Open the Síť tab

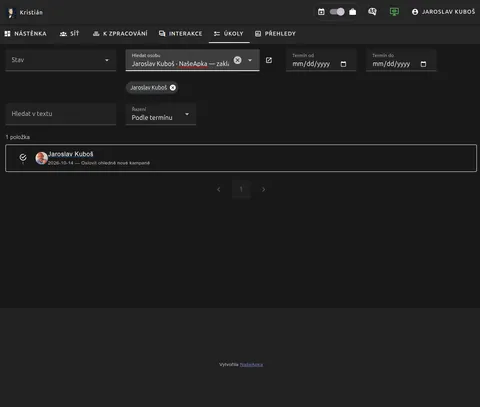tap(70, 34)
